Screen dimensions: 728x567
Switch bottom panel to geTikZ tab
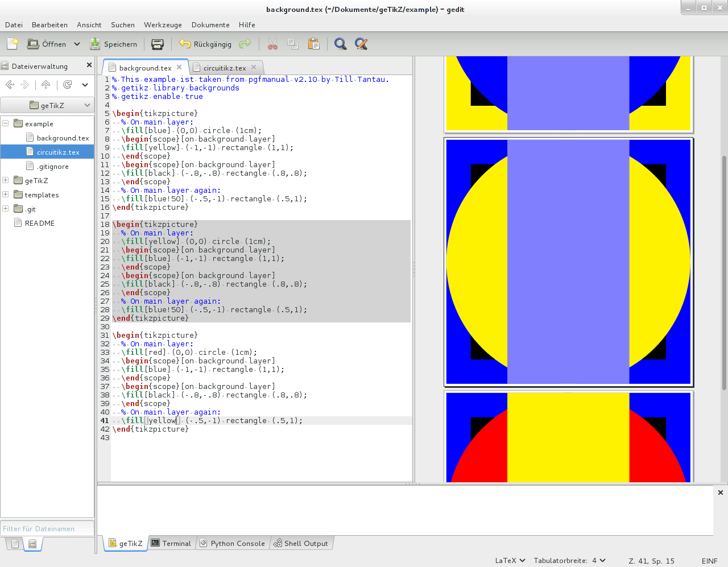[x=126, y=543]
